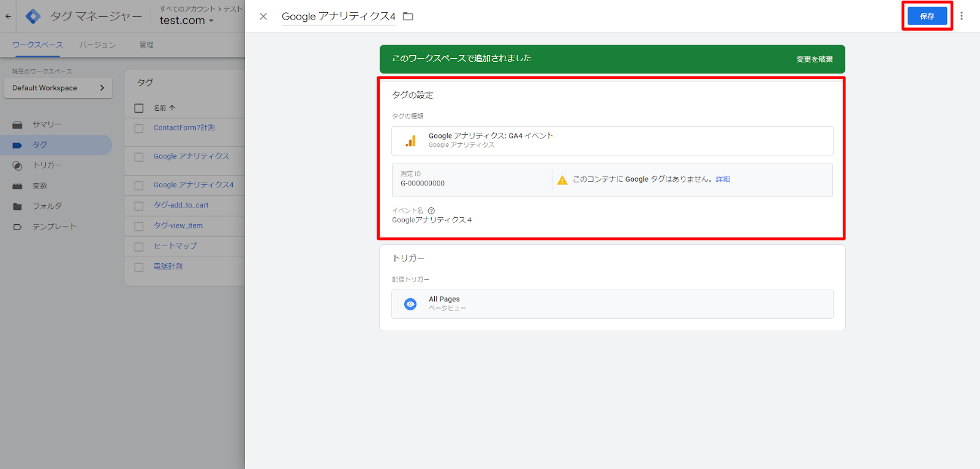Open the three-dot more options menu
This screenshot has height=469, width=980.
click(x=962, y=16)
